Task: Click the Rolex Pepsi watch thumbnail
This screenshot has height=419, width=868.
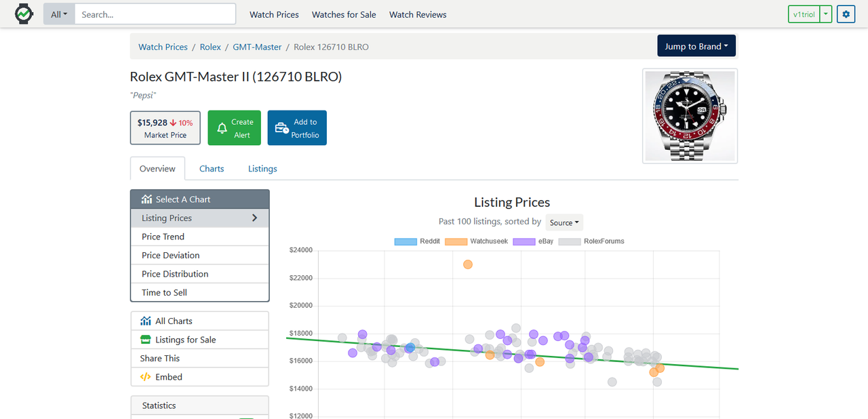Action: tap(690, 116)
